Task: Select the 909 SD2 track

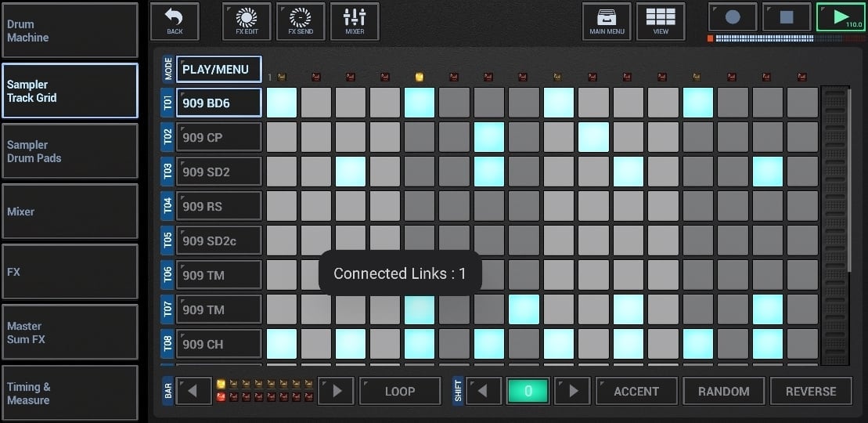Action: pos(218,172)
